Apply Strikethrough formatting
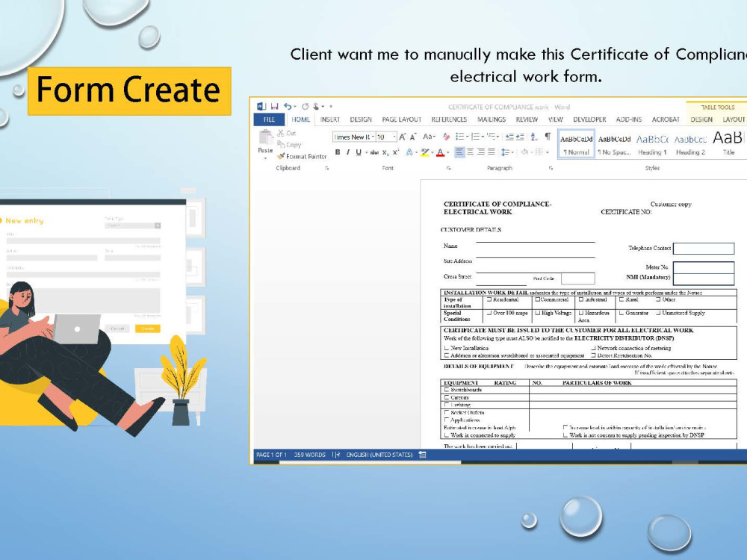The width and height of the screenshot is (747, 560). (374, 152)
